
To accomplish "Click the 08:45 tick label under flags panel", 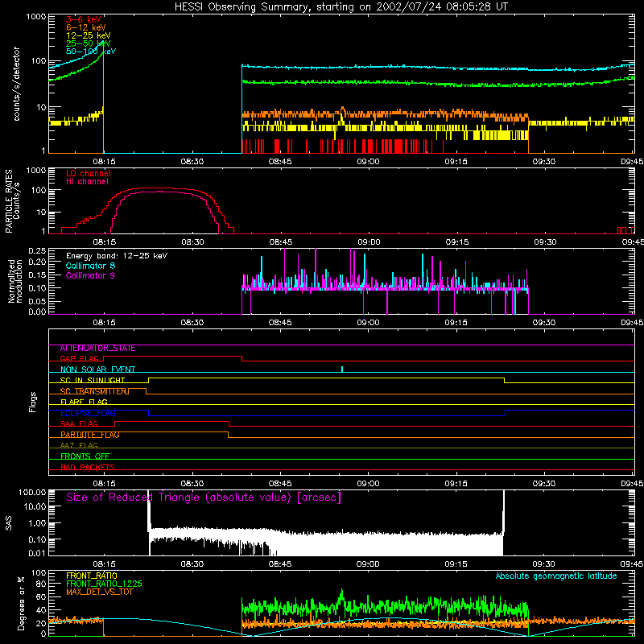I will [280, 484].
